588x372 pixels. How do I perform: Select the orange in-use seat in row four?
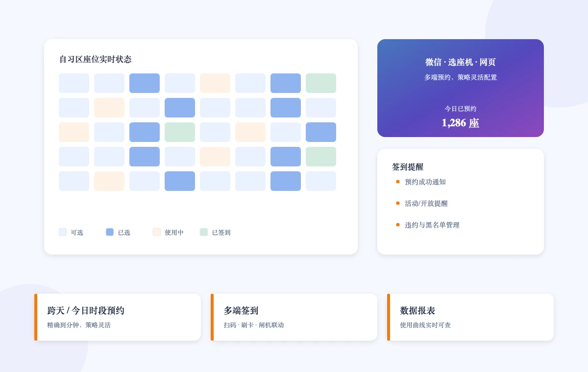coord(215,157)
